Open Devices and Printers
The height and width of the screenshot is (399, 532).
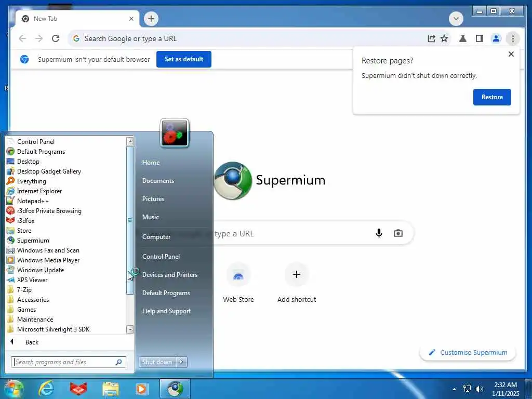170,275
